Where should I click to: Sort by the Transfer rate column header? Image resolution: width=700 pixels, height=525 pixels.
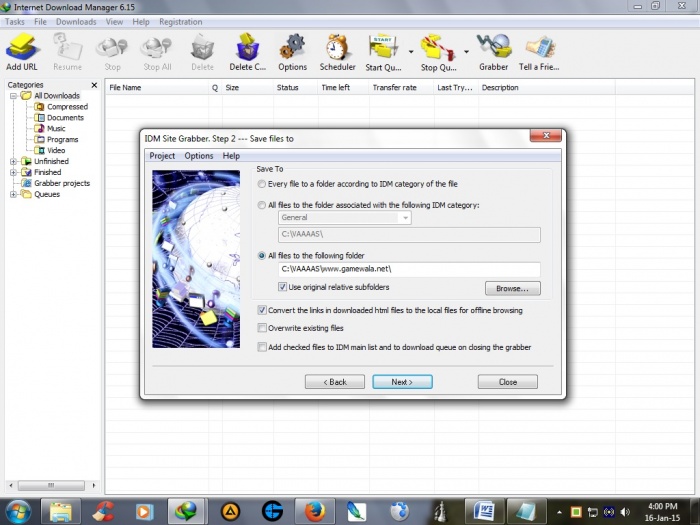click(x=401, y=88)
